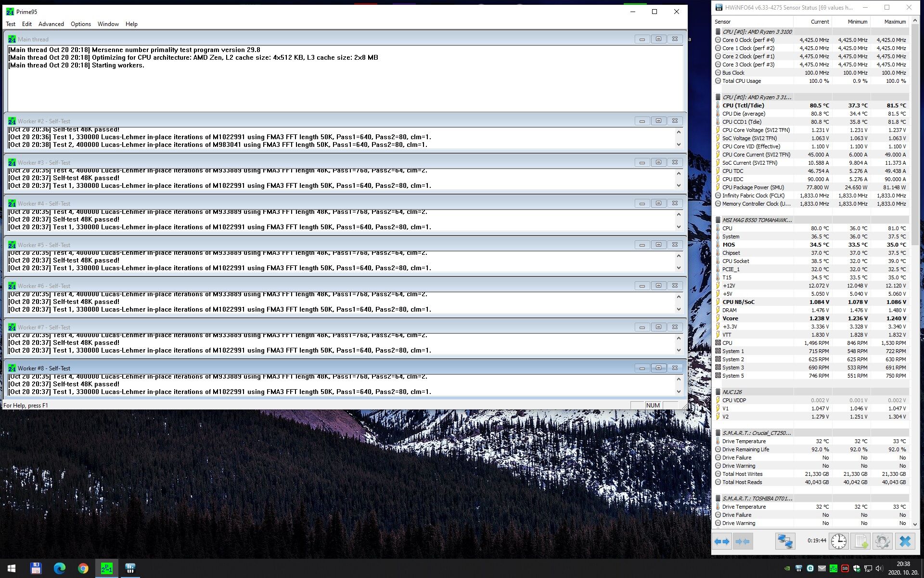
Task: Click the blue X close sensors icon
Action: (905, 541)
